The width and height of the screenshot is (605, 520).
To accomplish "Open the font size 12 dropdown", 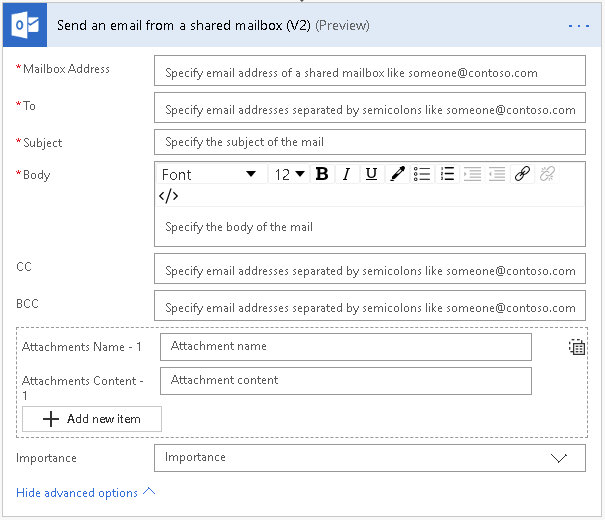I will (290, 174).
